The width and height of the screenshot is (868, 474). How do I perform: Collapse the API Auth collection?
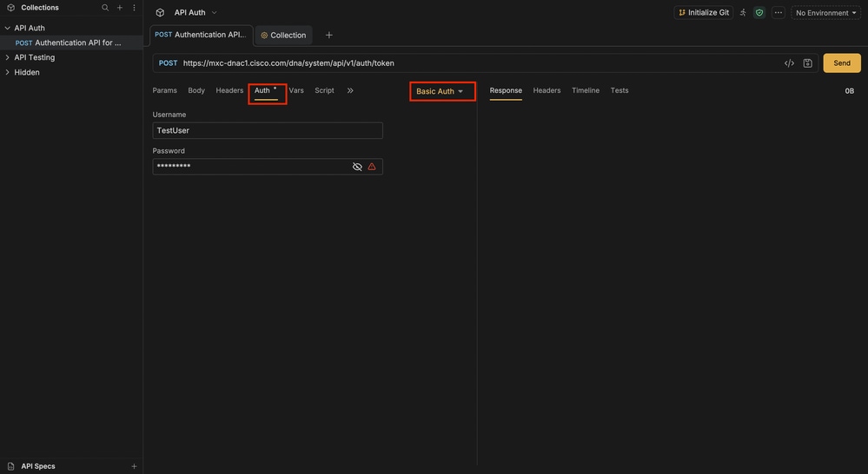click(x=7, y=28)
